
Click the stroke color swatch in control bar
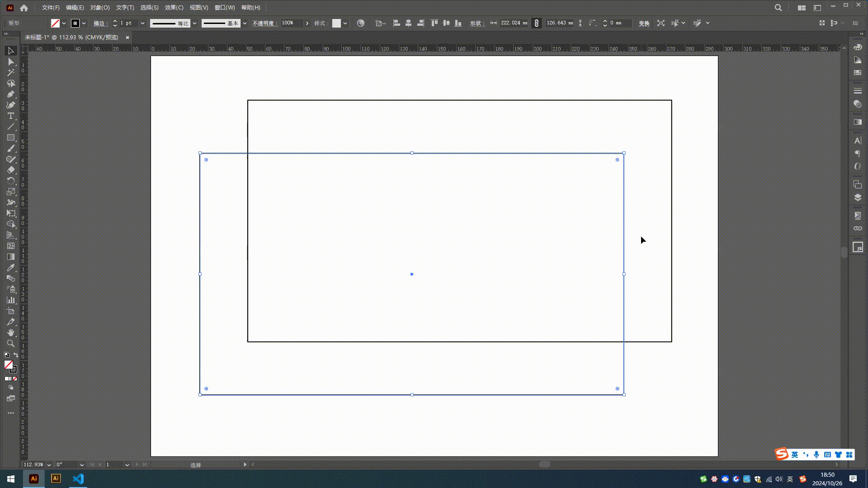(x=75, y=23)
